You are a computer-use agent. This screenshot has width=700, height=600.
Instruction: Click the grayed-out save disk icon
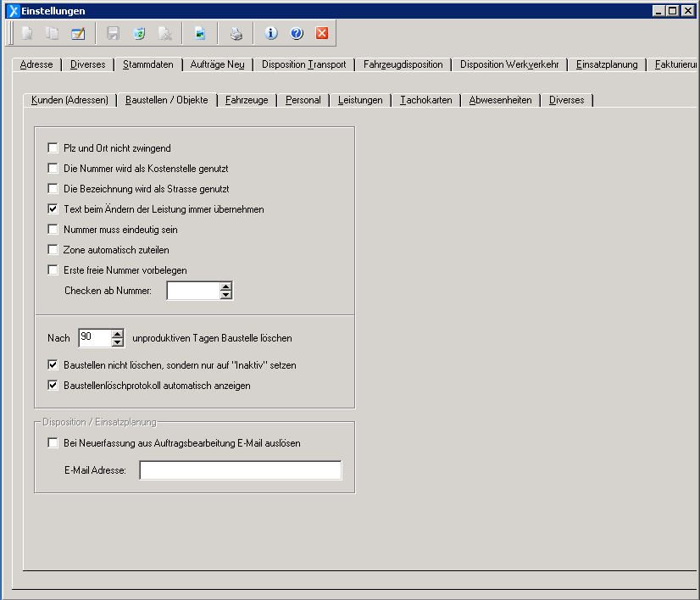tap(113, 34)
